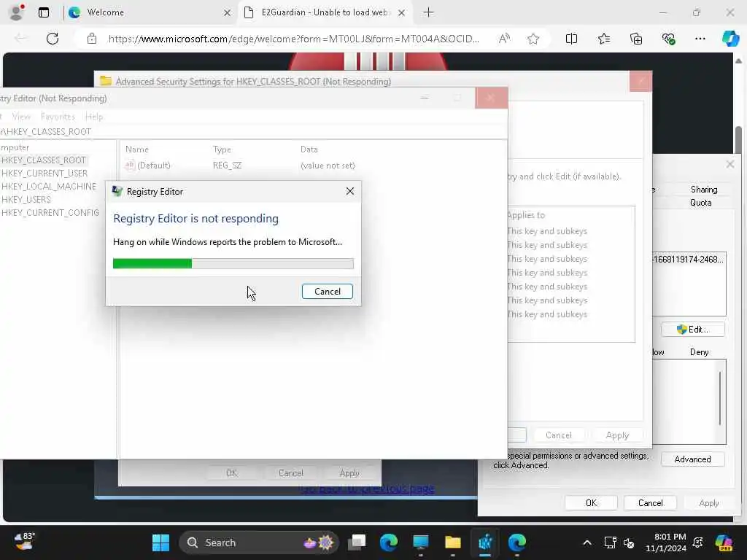The height and width of the screenshot is (560, 747).
Task: Open the Windows Start menu
Action: pos(160,542)
